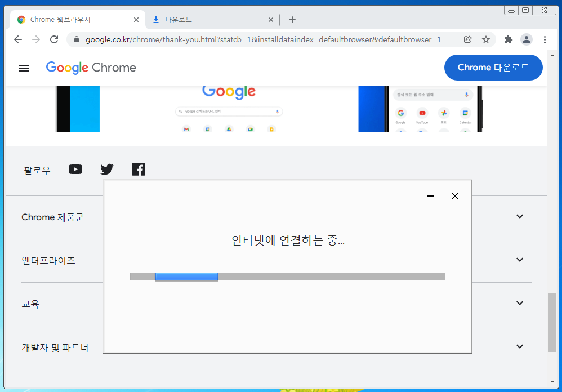This screenshot has height=392, width=562.
Task: Open the Facebook follow icon
Action: [x=139, y=169]
